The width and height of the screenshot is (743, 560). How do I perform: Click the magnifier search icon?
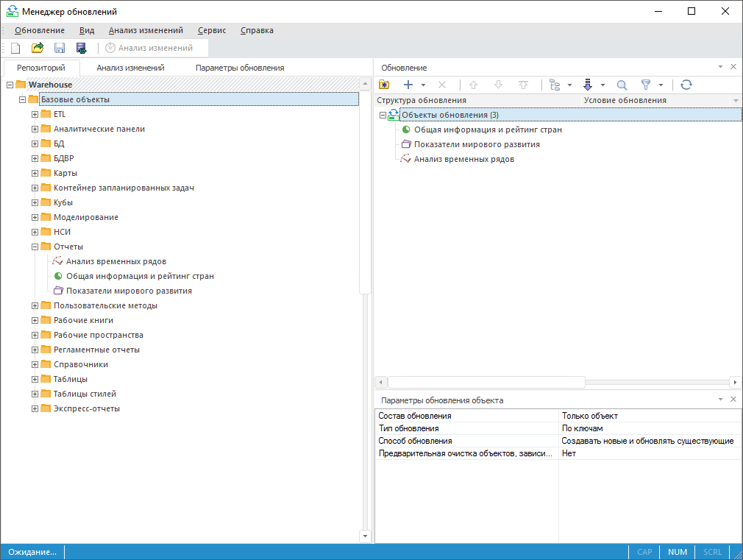point(622,85)
